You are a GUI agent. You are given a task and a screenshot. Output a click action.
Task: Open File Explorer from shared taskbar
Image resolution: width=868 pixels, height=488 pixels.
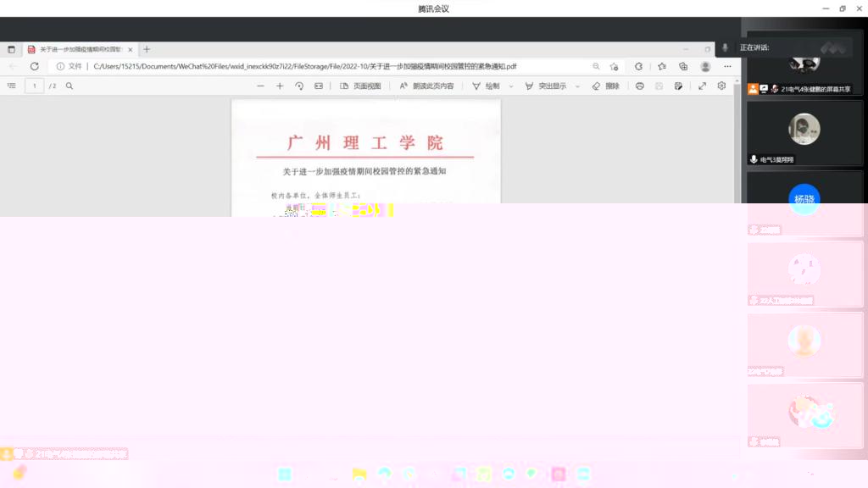pyautogui.click(x=359, y=474)
